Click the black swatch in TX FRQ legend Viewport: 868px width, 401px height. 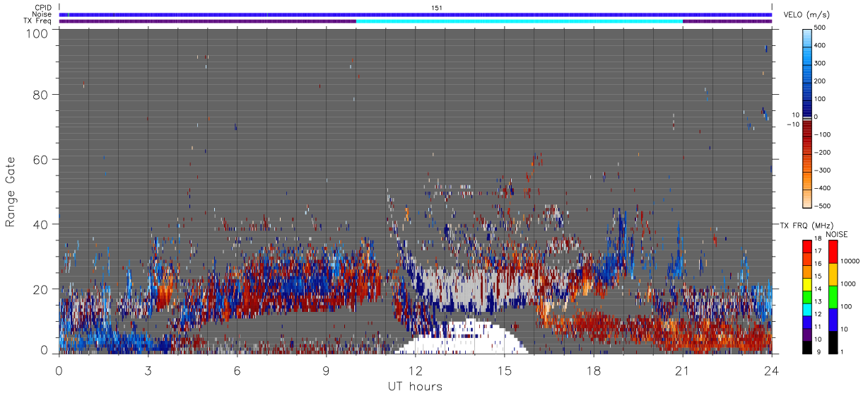(807, 346)
